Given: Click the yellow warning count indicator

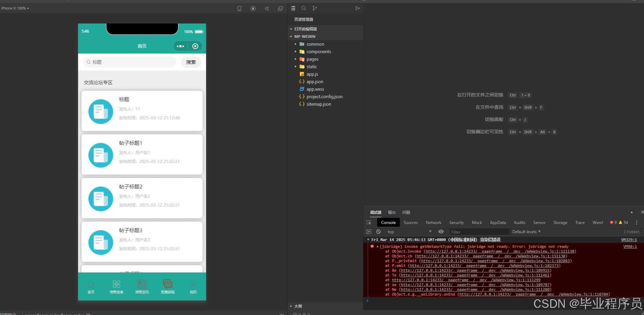Looking at the screenshot, I should tap(624, 222).
